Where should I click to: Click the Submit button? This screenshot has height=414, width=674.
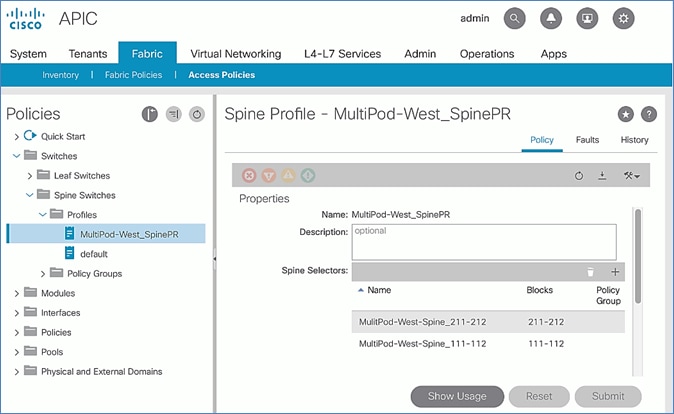tap(608, 396)
